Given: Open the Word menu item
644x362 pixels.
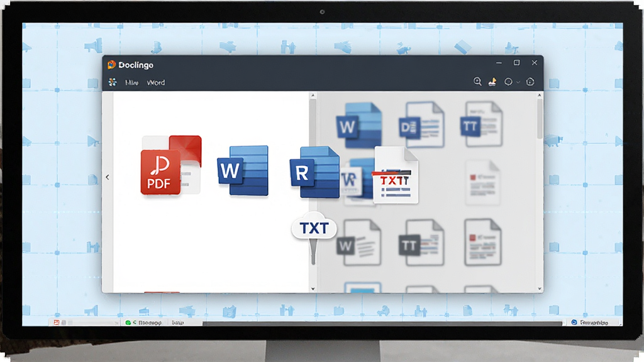Looking at the screenshot, I should [x=156, y=82].
